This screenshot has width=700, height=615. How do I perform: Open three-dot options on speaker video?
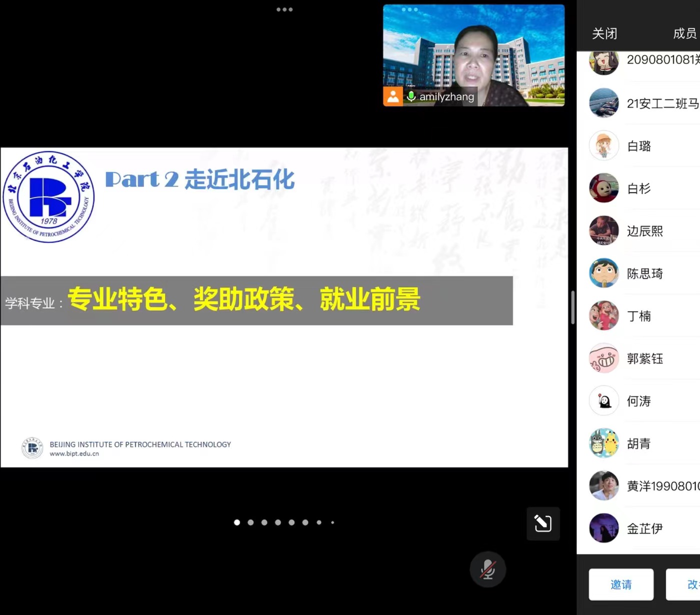(409, 10)
